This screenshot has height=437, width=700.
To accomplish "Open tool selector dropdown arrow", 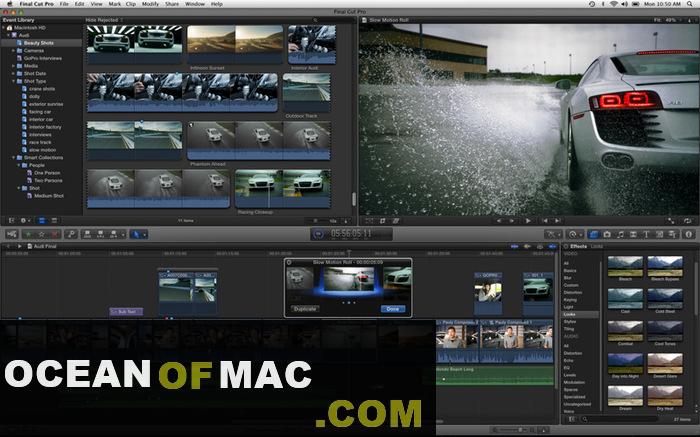I will click(x=145, y=234).
